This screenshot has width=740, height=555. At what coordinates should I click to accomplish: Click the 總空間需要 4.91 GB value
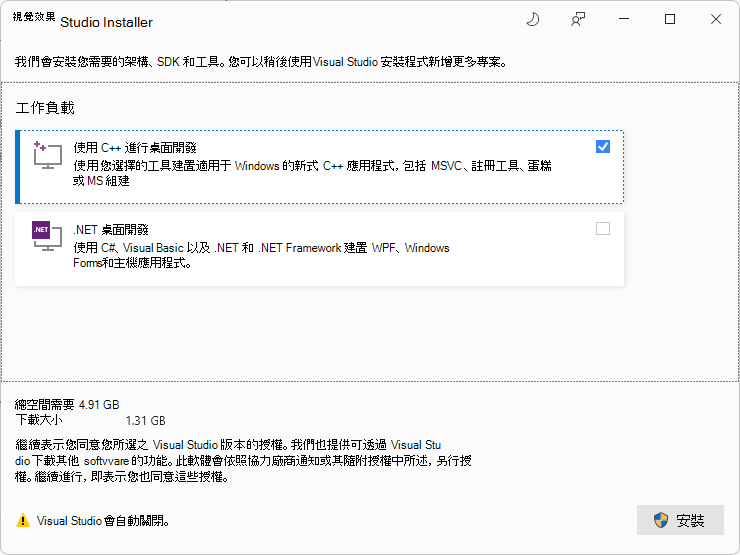[99, 404]
